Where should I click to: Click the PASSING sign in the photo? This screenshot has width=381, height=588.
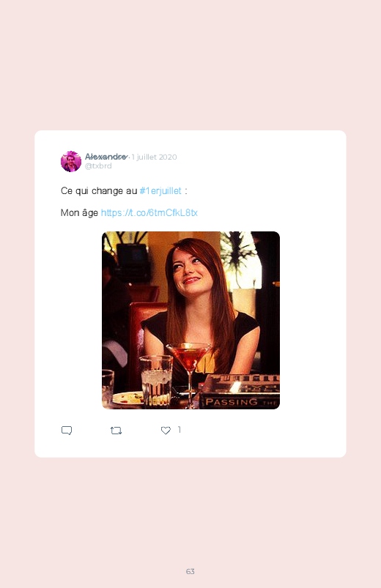tap(240, 402)
